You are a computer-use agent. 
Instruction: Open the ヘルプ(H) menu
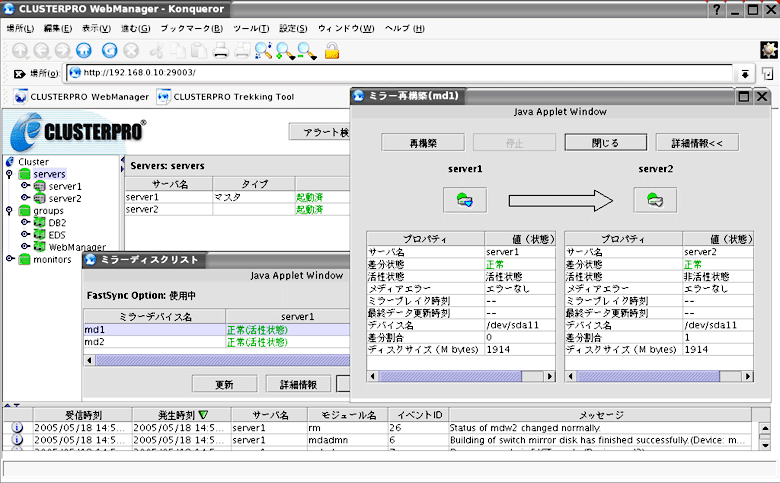[404, 28]
